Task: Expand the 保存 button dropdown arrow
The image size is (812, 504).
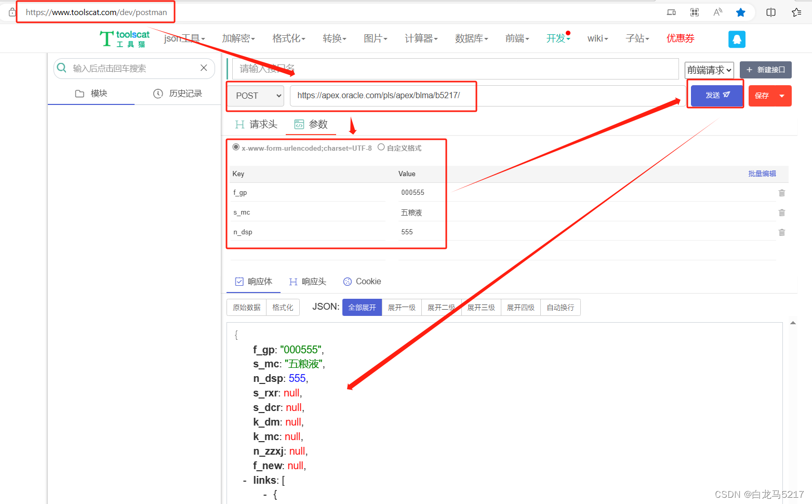Action: 782,96
